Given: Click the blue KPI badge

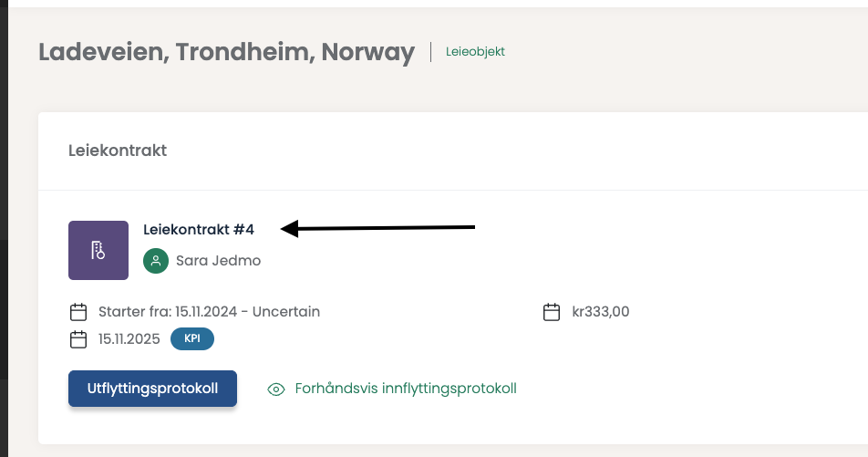Looking at the screenshot, I should 192,339.
